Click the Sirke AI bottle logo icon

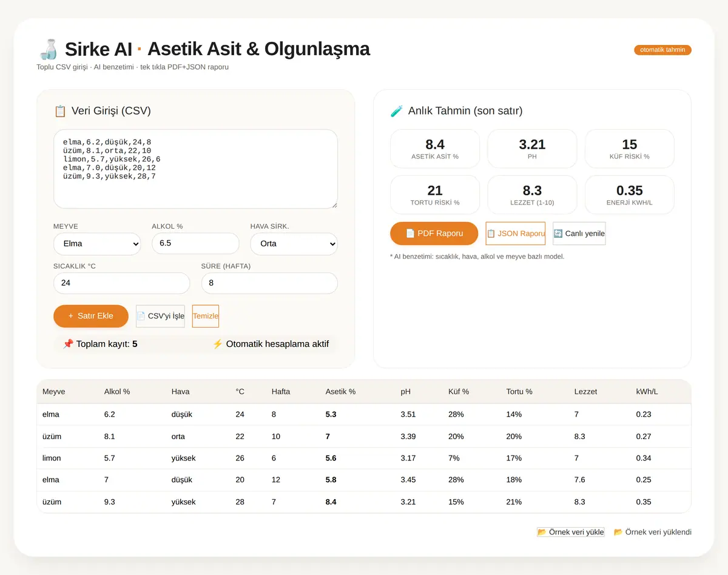pos(48,49)
